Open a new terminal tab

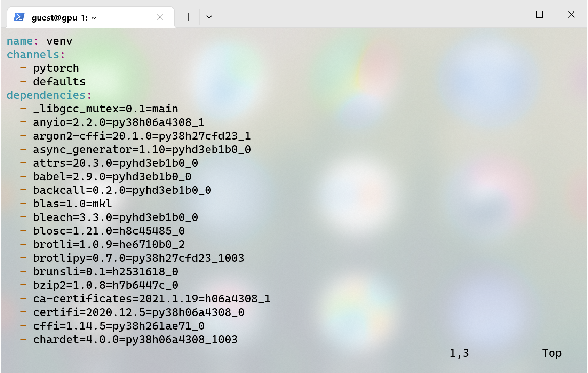pos(189,17)
